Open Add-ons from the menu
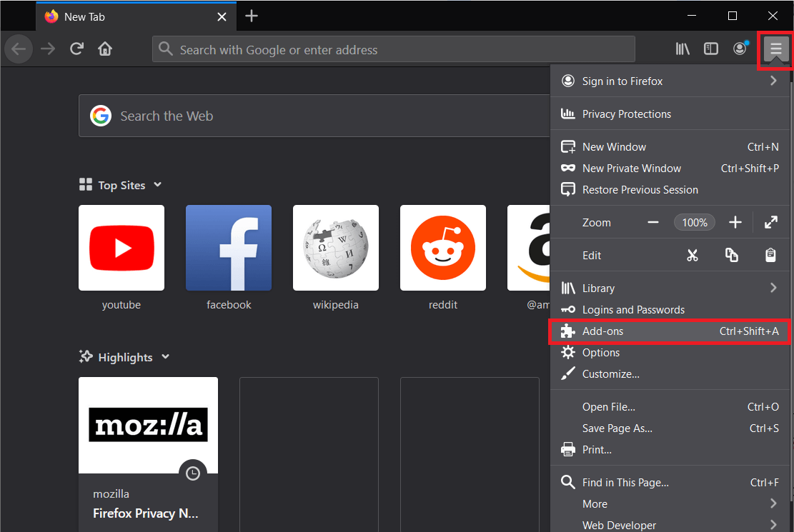The height and width of the screenshot is (532, 794). [670, 331]
